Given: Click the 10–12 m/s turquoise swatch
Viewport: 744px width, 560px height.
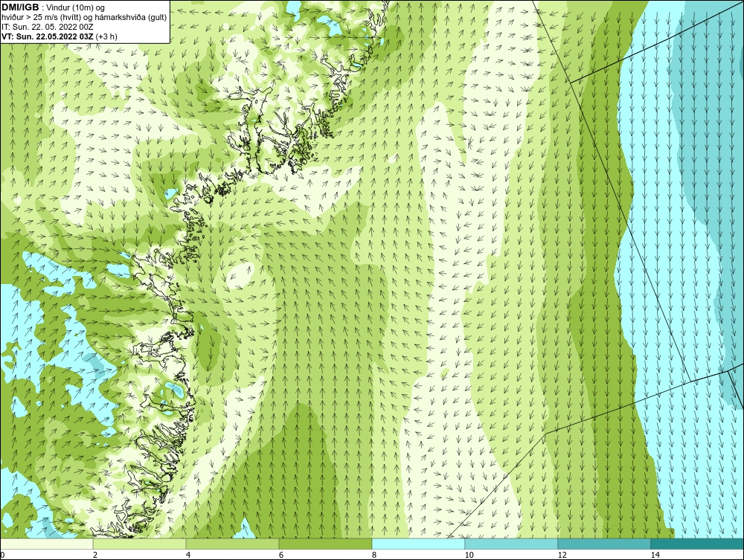Looking at the screenshot, I should pyautogui.click(x=512, y=544).
